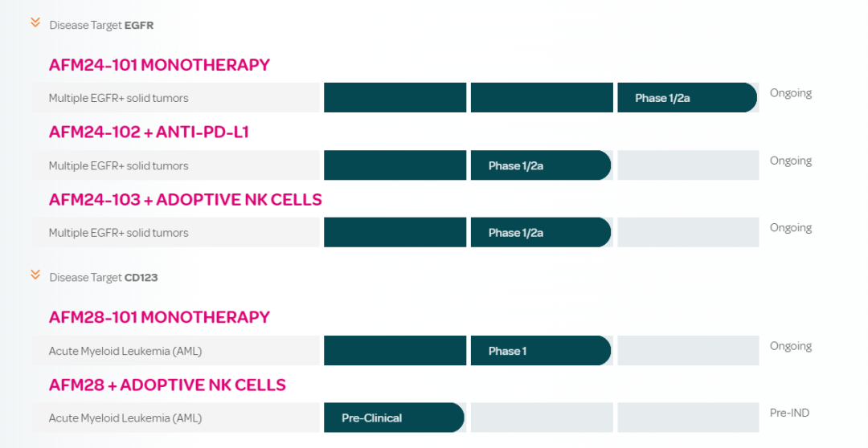Click the Ongoing status for AFM28-101
The width and height of the screenshot is (868, 448).
point(791,346)
